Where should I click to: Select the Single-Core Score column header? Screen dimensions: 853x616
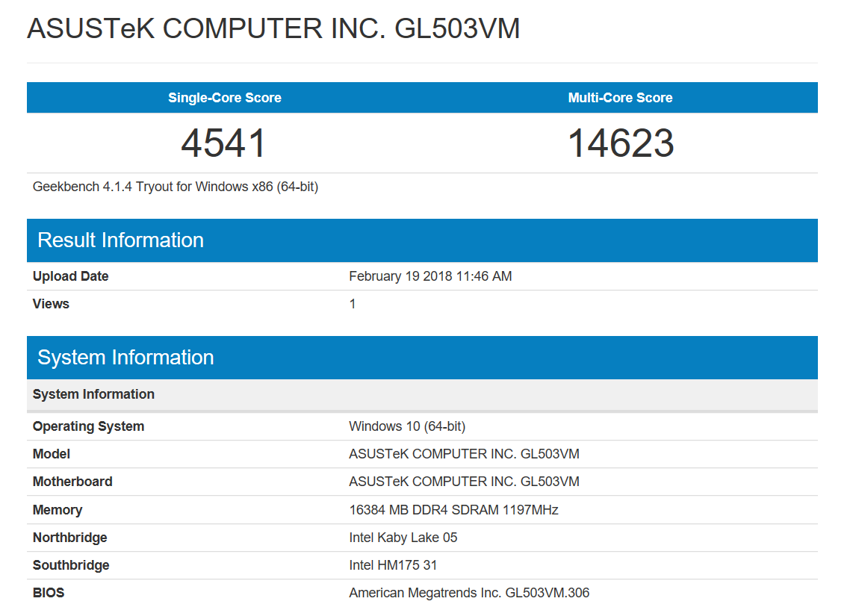[224, 98]
